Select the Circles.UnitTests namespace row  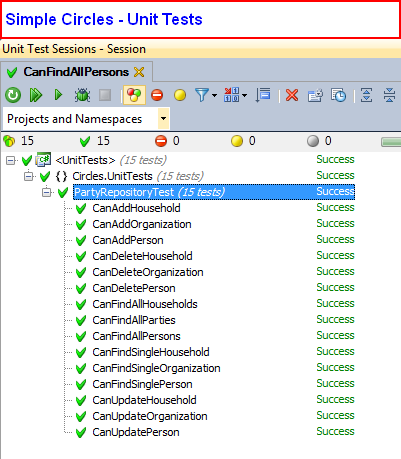(x=138, y=176)
